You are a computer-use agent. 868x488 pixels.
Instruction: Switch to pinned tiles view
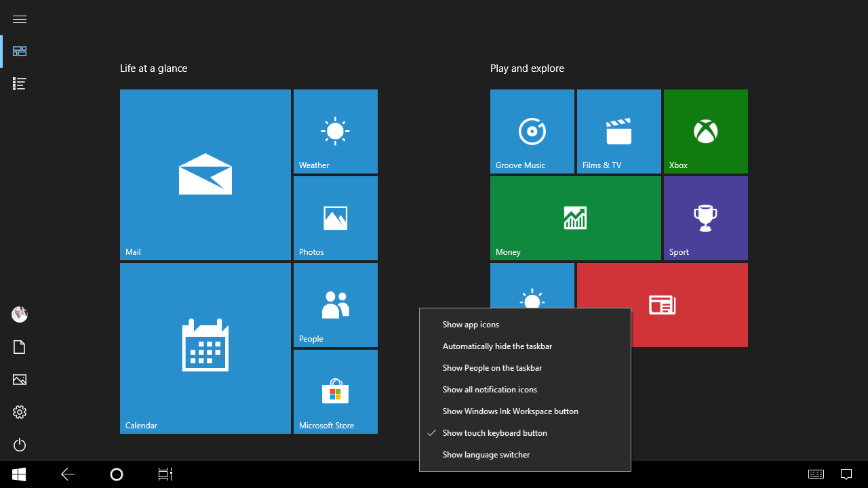pyautogui.click(x=20, y=52)
